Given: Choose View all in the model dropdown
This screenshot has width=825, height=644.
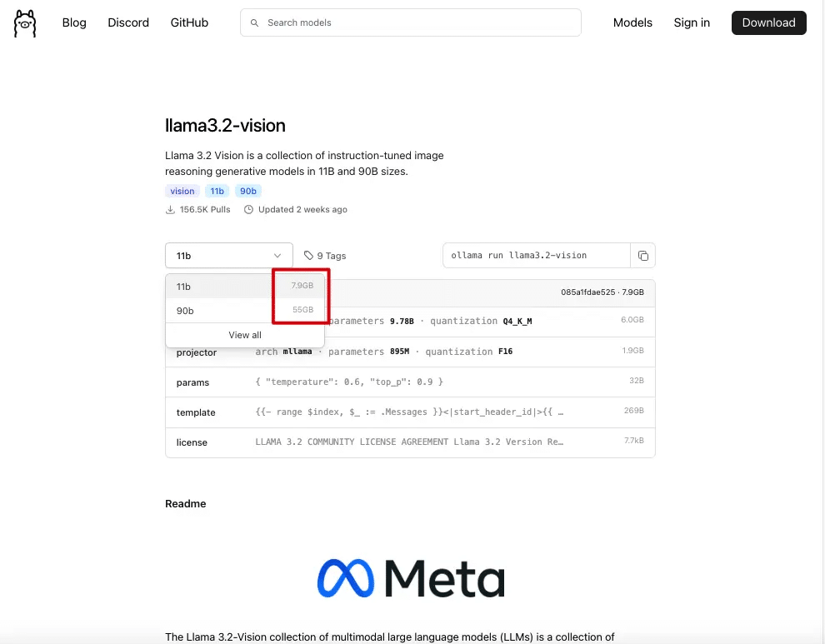Looking at the screenshot, I should [245, 335].
